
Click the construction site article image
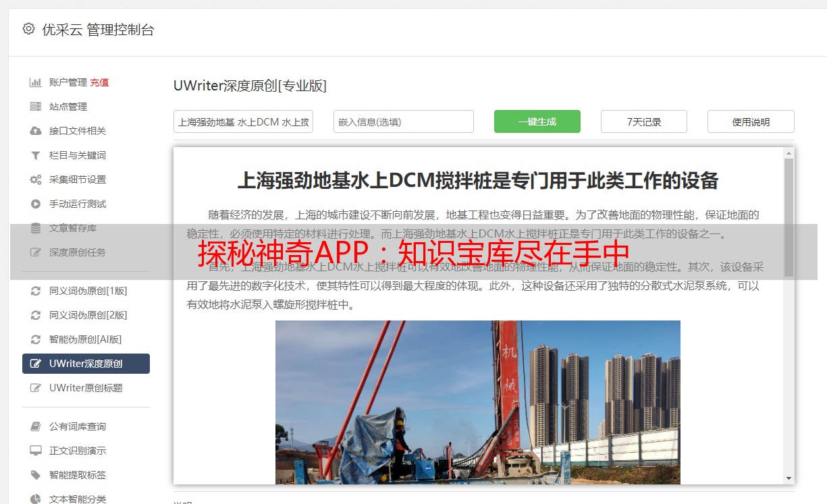point(478,402)
